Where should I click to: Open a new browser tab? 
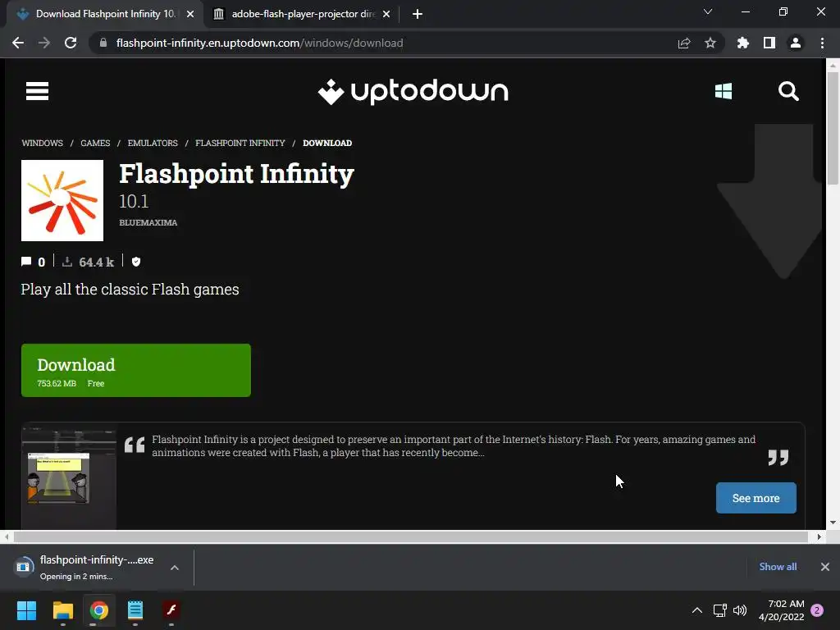tap(418, 14)
